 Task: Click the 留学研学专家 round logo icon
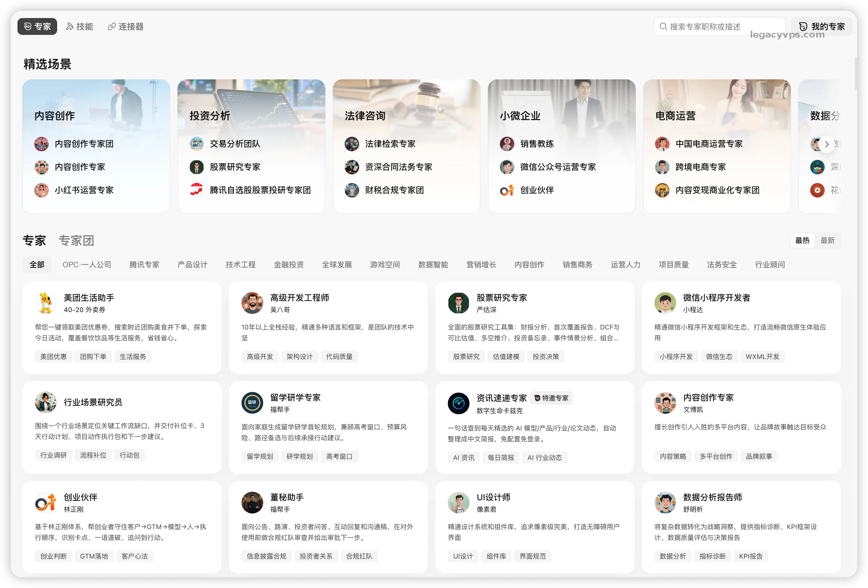coord(252,403)
